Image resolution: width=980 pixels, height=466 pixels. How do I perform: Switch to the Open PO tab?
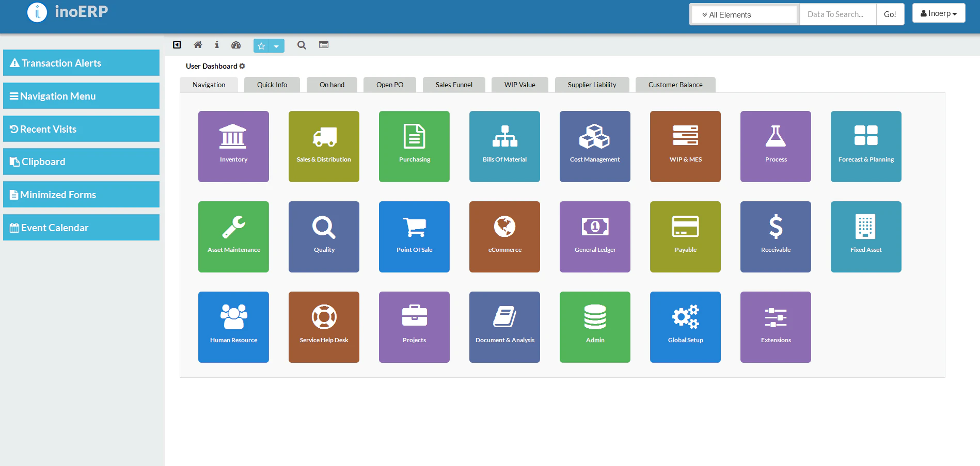(390, 85)
